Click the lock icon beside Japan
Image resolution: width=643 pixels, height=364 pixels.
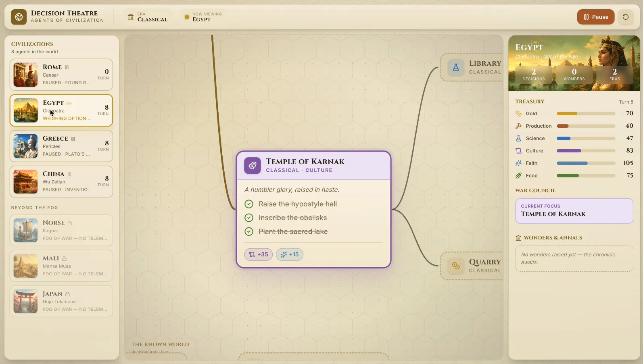click(67, 294)
